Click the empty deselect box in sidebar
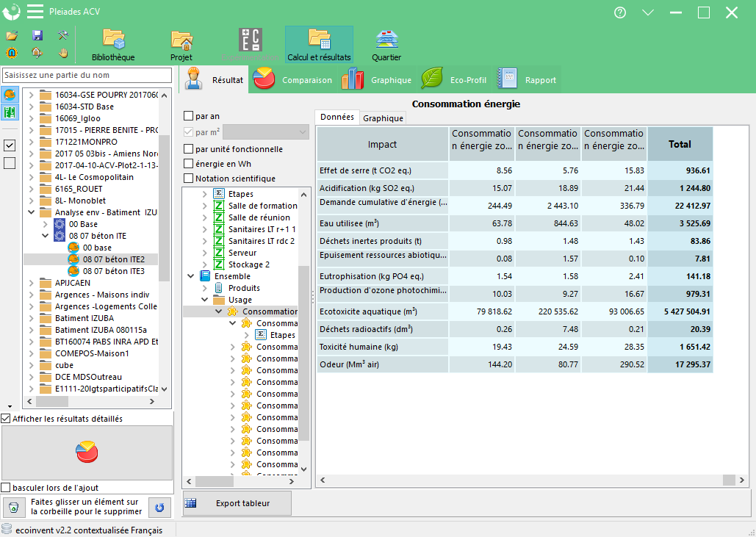The height and width of the screenshot is (537, 756). click(10, 163)
